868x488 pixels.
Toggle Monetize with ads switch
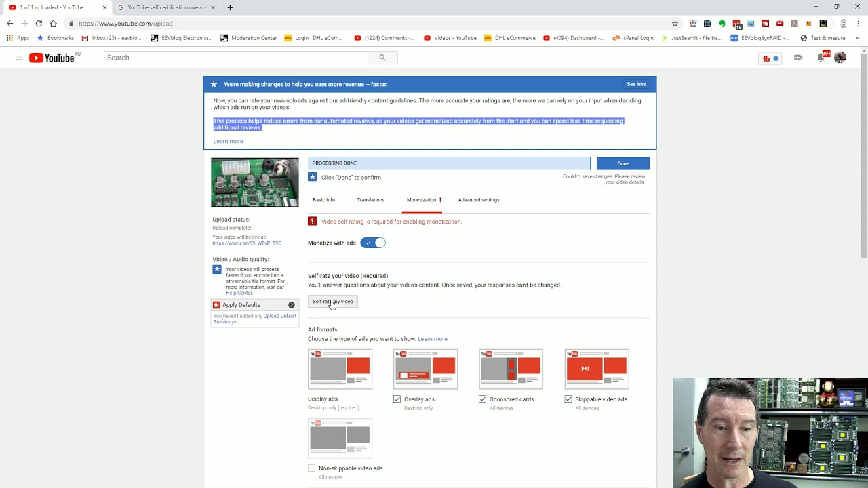373,243
